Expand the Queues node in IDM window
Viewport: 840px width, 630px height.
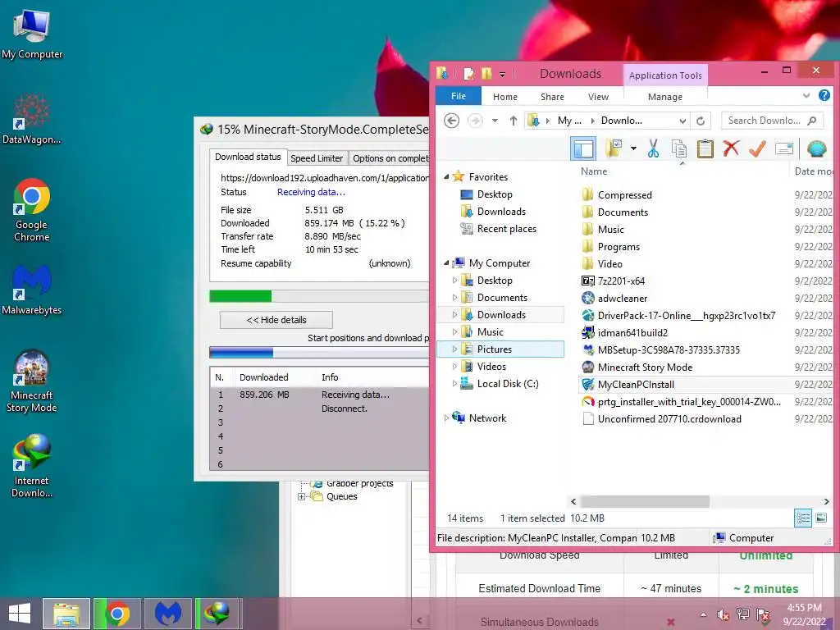pyautogui.click(x=301, y=496)
